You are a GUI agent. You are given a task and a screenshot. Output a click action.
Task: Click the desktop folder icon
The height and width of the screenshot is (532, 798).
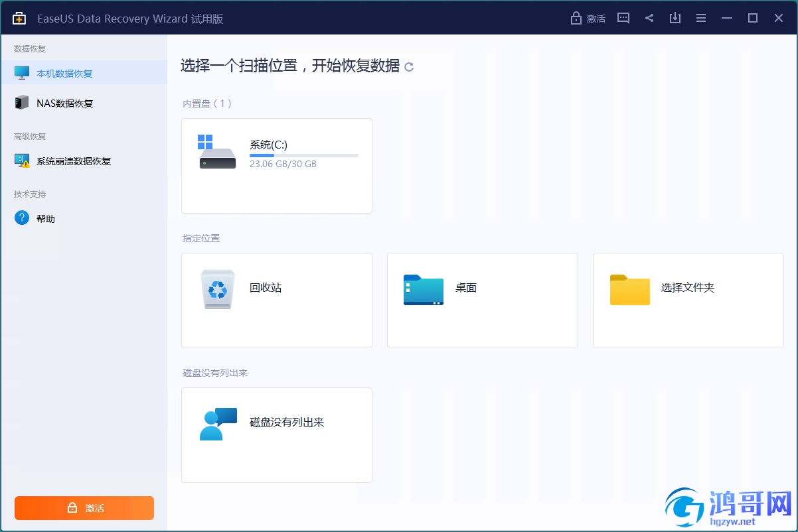(x=424, y=290)
